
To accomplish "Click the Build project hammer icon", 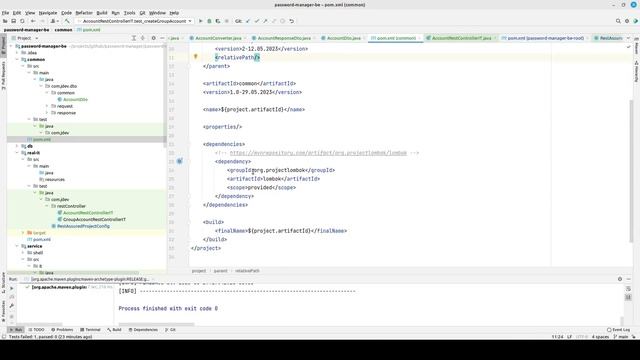I will coord(67,21).
